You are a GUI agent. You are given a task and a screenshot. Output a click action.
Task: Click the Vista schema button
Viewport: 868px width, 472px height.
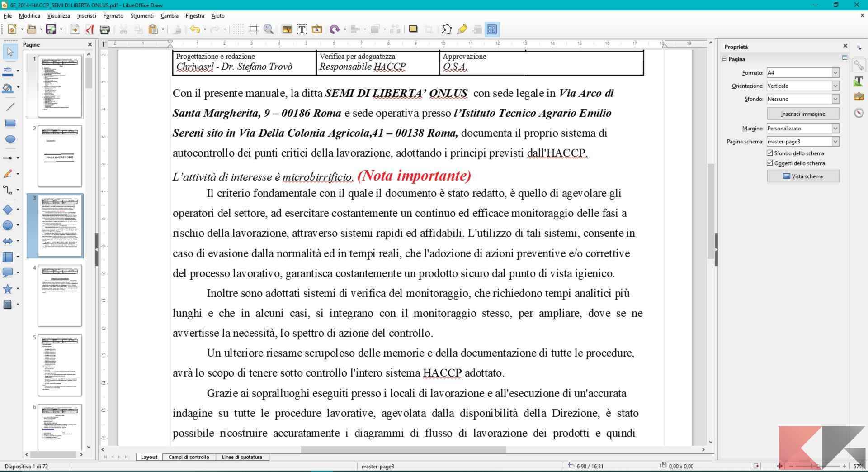pos(803,176)
